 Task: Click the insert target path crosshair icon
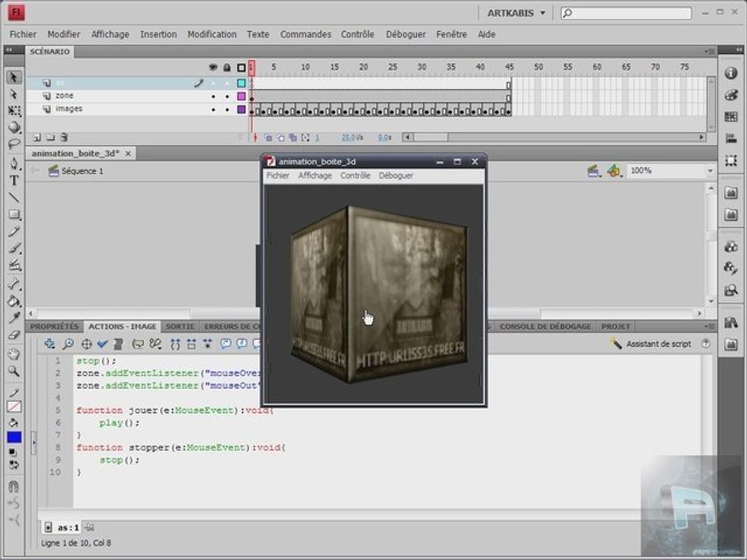pyautogui.click(x=86, y=343)
